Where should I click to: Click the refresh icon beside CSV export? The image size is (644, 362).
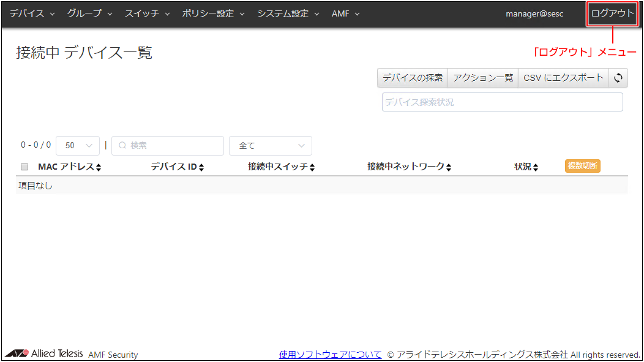618,78
